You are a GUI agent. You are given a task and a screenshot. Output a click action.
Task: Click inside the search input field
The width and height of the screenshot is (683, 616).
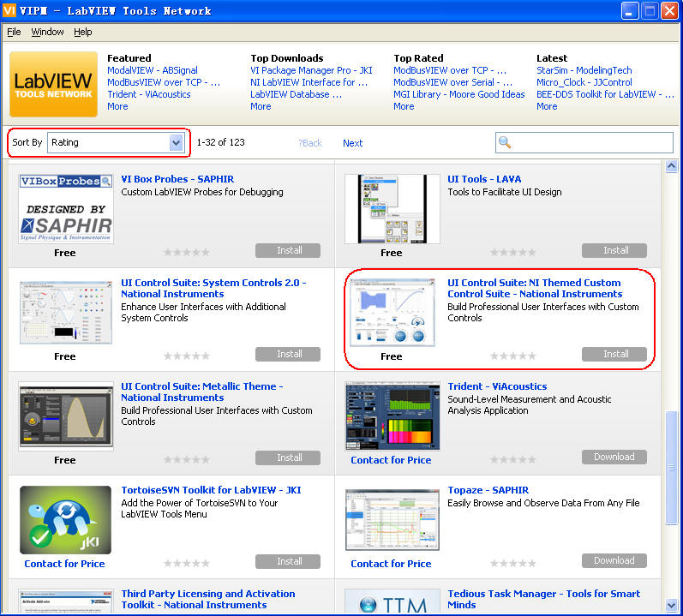[591, 143]
